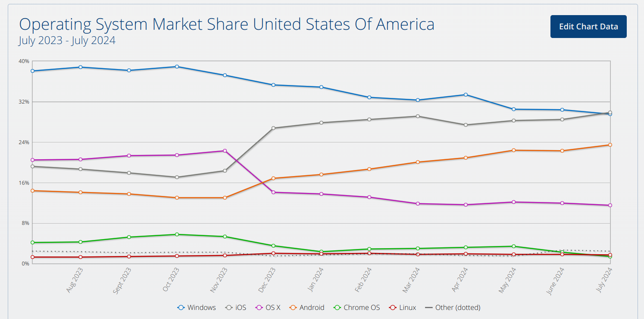The height and width of the screenshot is (319, 644).
Task: Click the Windows legend circle marker icon
Action: point(181,308)
